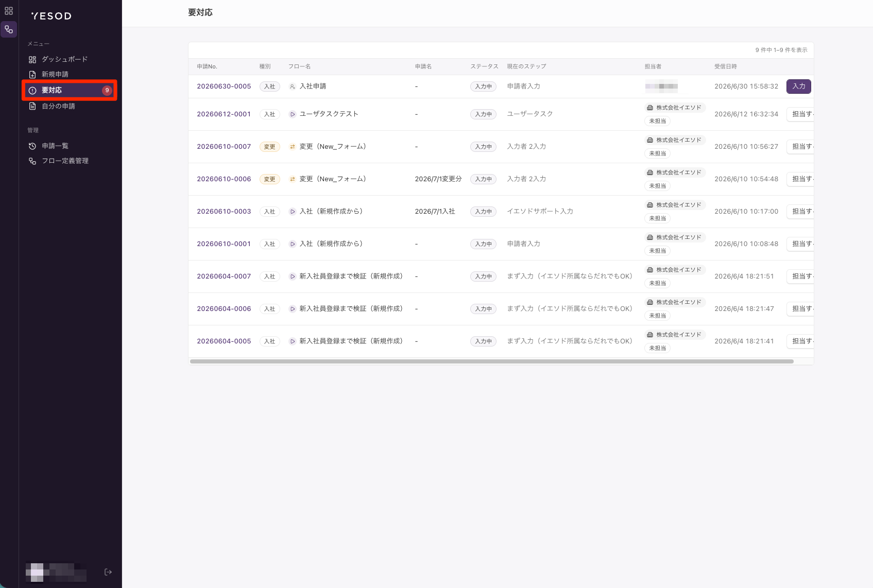Viewport: 873px width, 588px height.
Task: Click the 変更 tag on row 20260610-0007
Action: tap(270, 147)
